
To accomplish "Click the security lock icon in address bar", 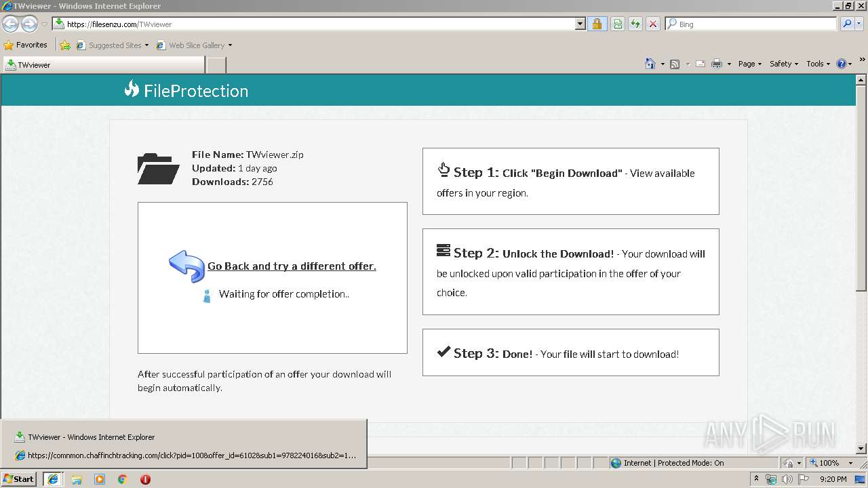I will coord(597,24).
